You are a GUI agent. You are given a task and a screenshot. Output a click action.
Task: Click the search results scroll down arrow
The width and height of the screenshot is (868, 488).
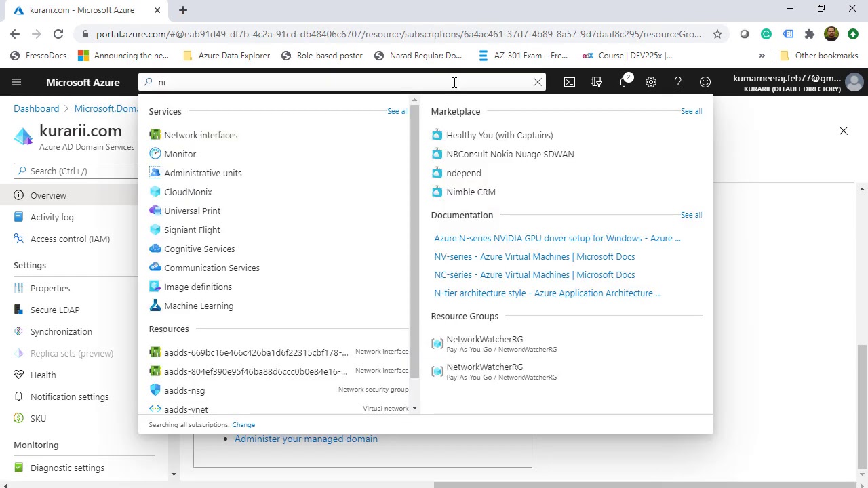tap(414, 409)
